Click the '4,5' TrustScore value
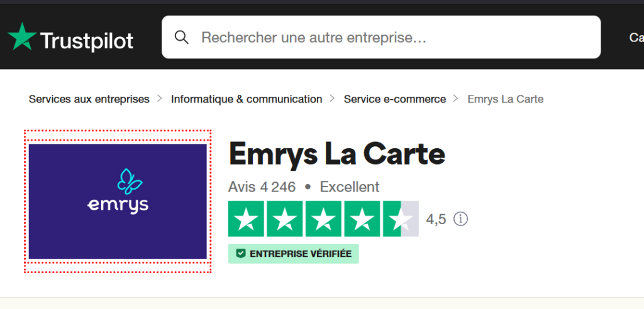Image resolution: width=644 pixels, height=309 pixels. click(436, 219)
